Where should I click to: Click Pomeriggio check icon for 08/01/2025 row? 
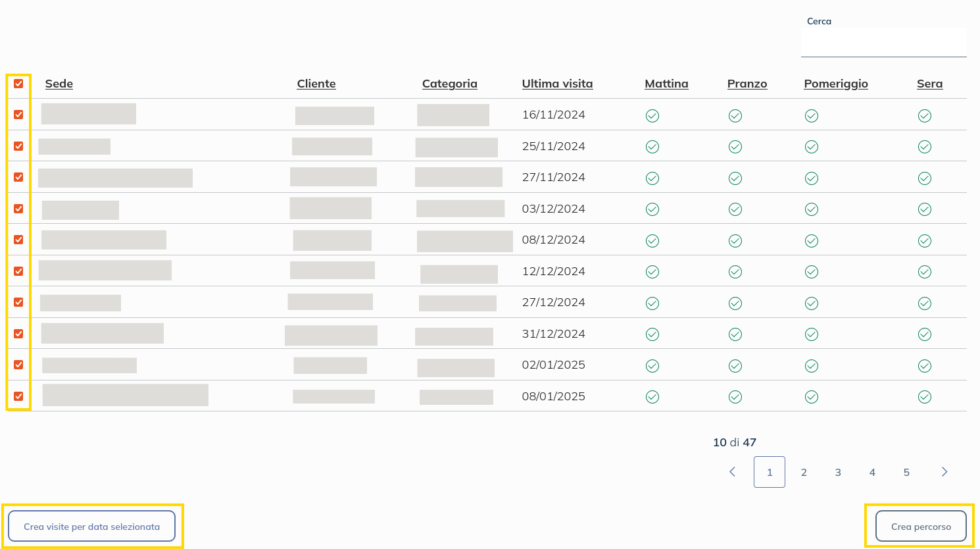pos(811,397)
